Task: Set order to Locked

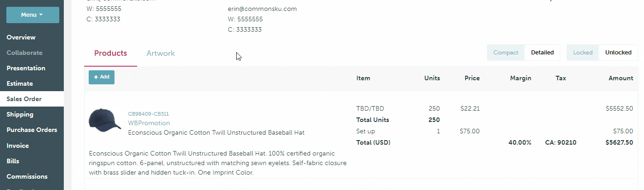Action: tap(582, 53)
